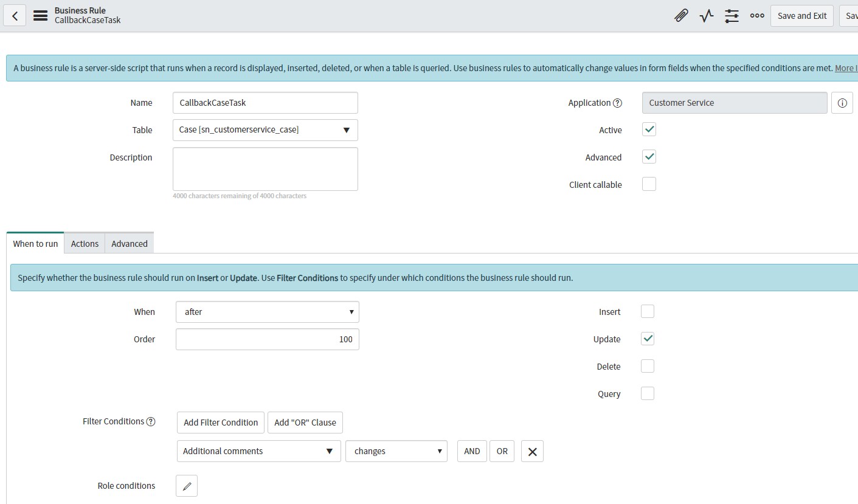858x504 pixels.
Task: Open the activity stream icon
Action: (706, 16)
